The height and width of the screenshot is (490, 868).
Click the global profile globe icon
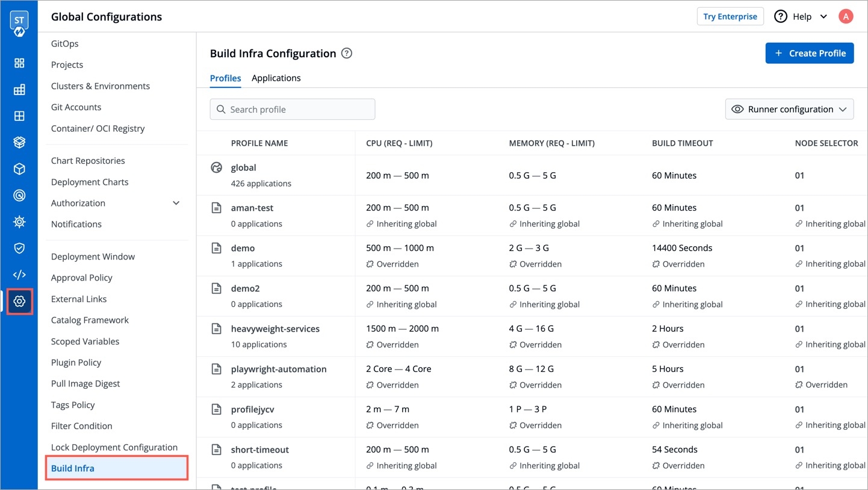[217, 168]
